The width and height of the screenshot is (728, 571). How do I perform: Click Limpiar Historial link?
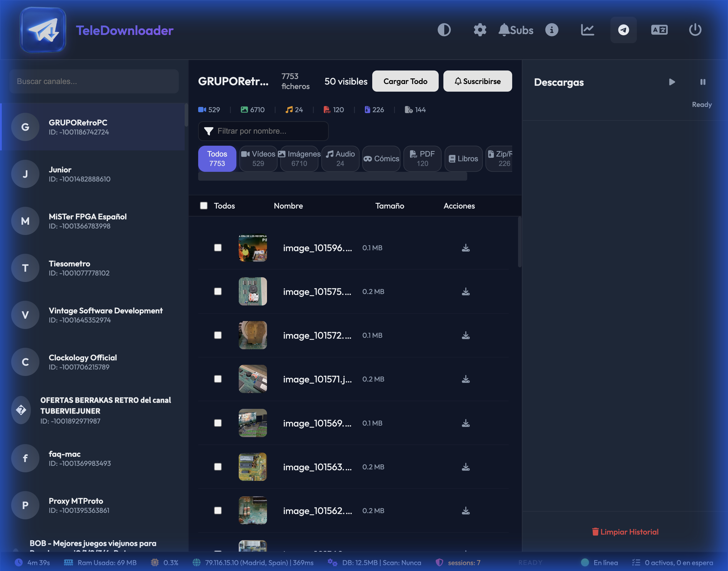coord(625,532)
